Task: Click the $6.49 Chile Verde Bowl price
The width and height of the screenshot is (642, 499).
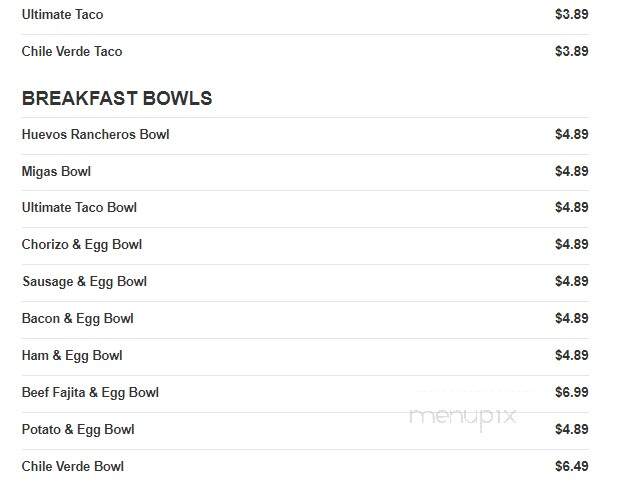Action: tap(572, 466)
